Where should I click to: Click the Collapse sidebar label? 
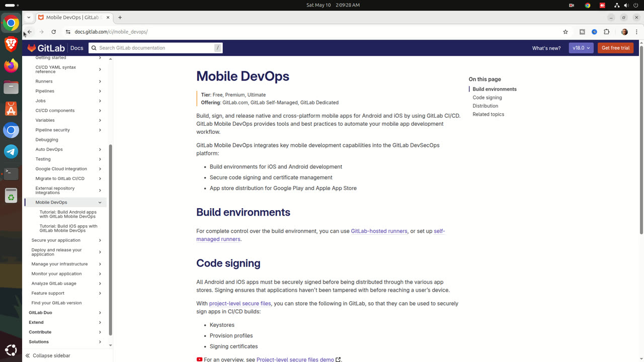pyautogui.click(x=51, y=355)
